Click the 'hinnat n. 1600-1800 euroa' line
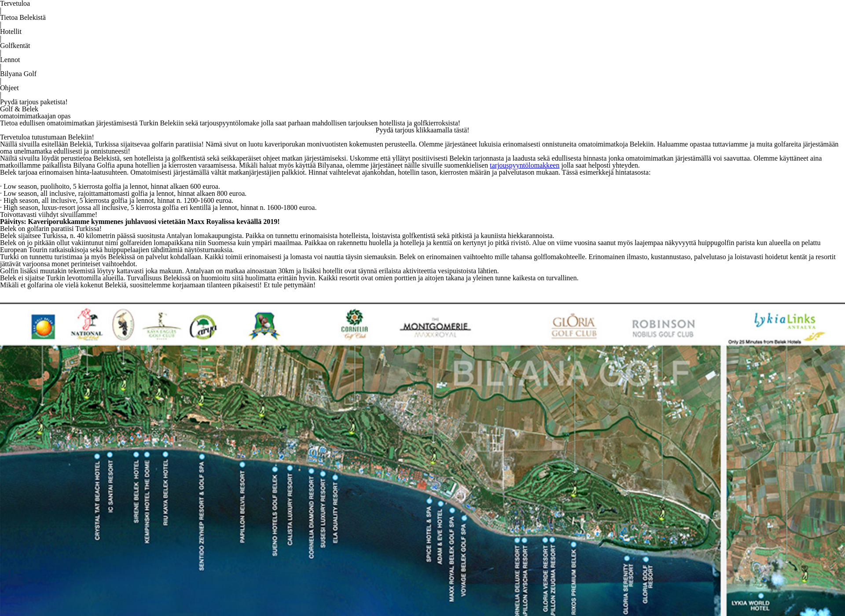Image resolution: width=845 pixels, height=616 pixels. (x=158, y=208)
